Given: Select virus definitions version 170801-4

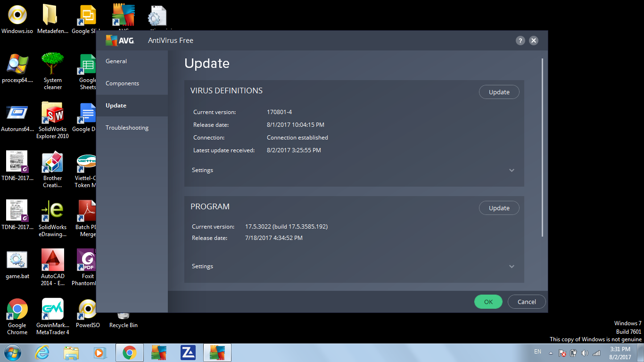Looking at the screenshot, I should tap(280, 112).
